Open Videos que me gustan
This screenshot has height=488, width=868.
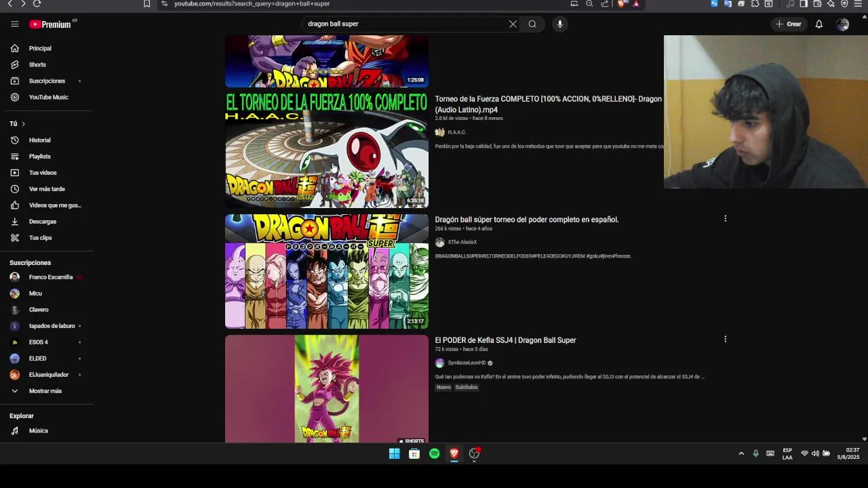click(x=54, y=205)
